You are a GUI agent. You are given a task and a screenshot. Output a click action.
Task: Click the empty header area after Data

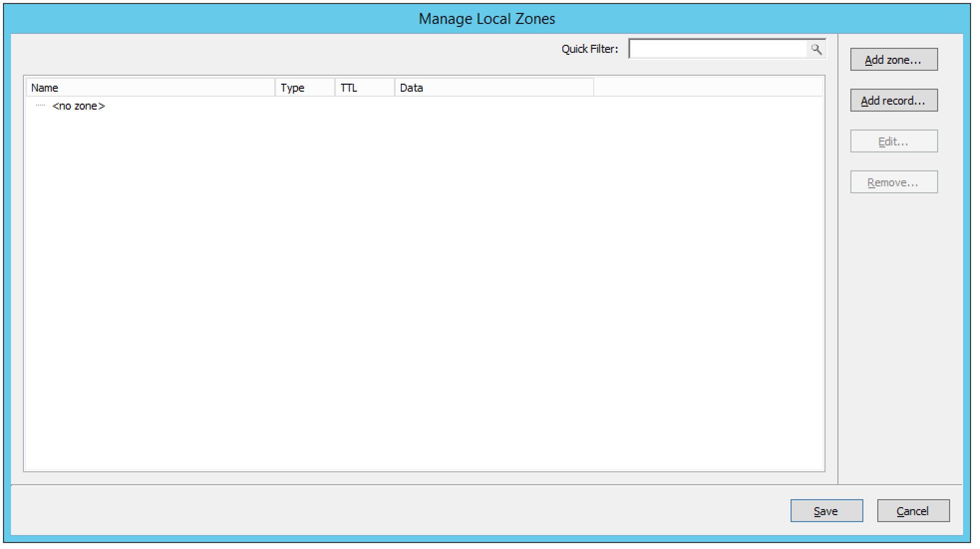pos(708,88)
